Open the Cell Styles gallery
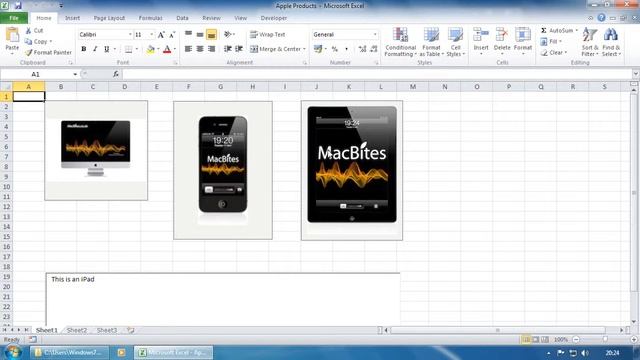This screenshot has height=360, width=640. (456, 42)
